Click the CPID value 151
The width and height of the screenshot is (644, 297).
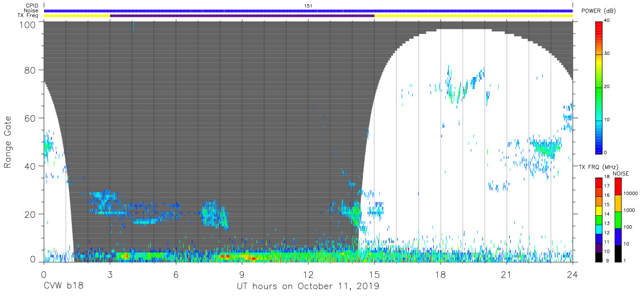tap(308, 6)
